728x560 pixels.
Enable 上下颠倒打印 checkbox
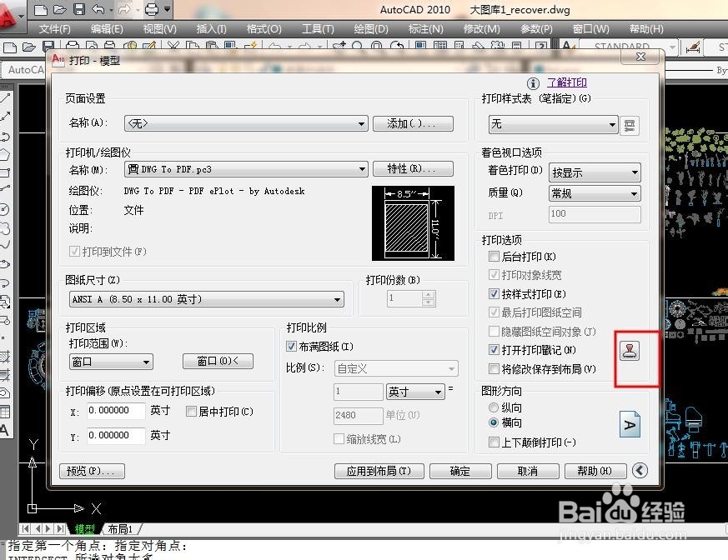point(494,442)
